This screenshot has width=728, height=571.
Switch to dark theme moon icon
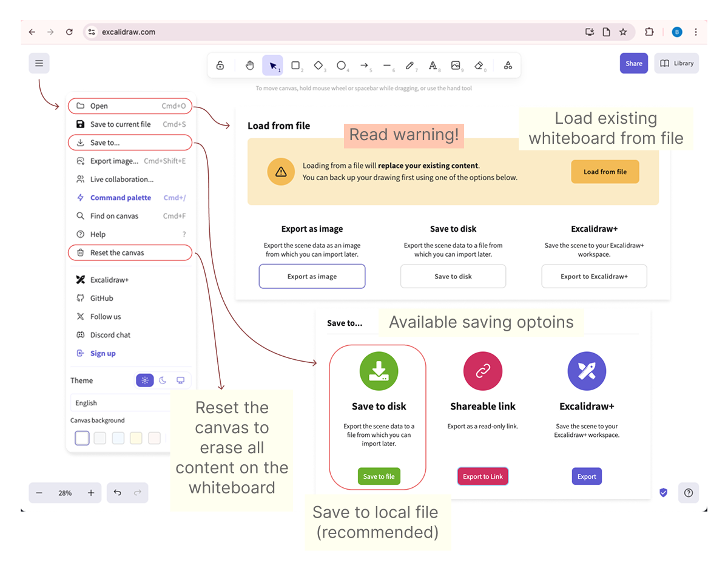click(163, 380)
